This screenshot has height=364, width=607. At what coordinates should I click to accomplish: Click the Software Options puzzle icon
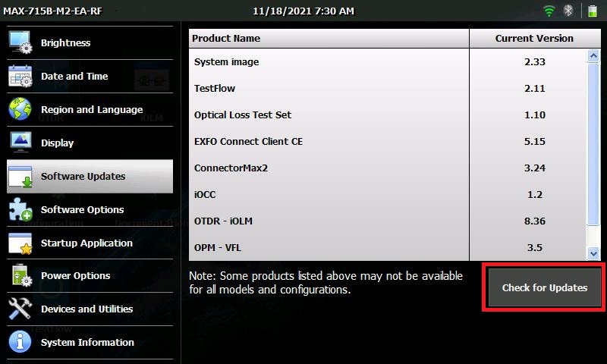coord(20,209)
